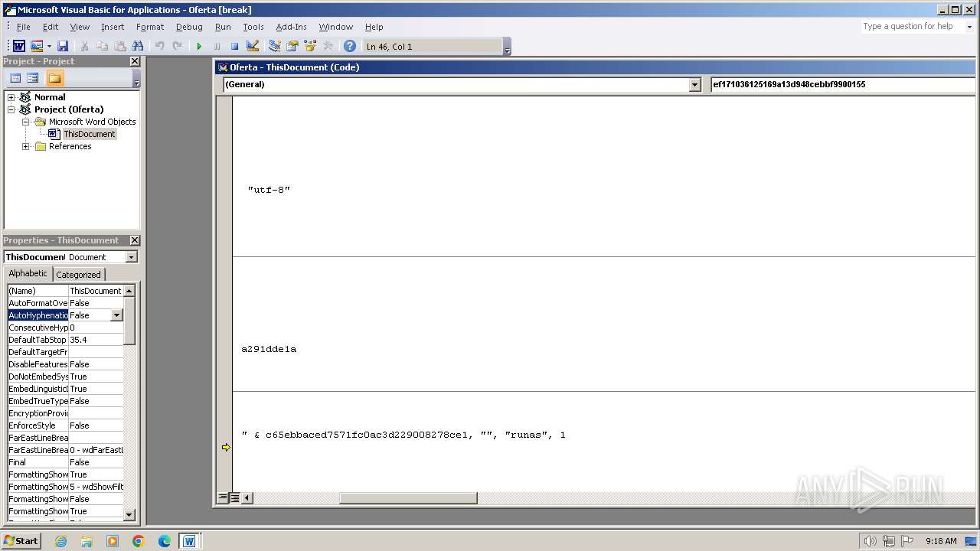Viewport: 980px width, 551px height.
Task: Open the procedure name combo box
Action: (842, 84)
